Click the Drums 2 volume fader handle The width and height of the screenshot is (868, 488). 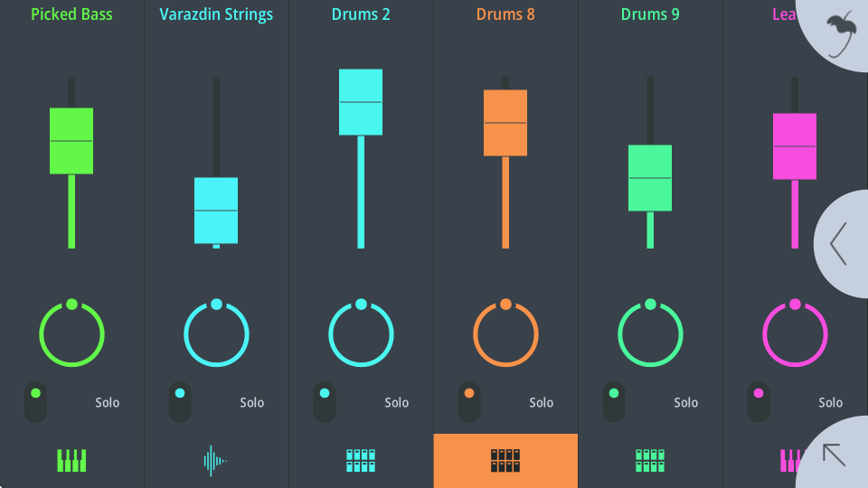point(361,102)
